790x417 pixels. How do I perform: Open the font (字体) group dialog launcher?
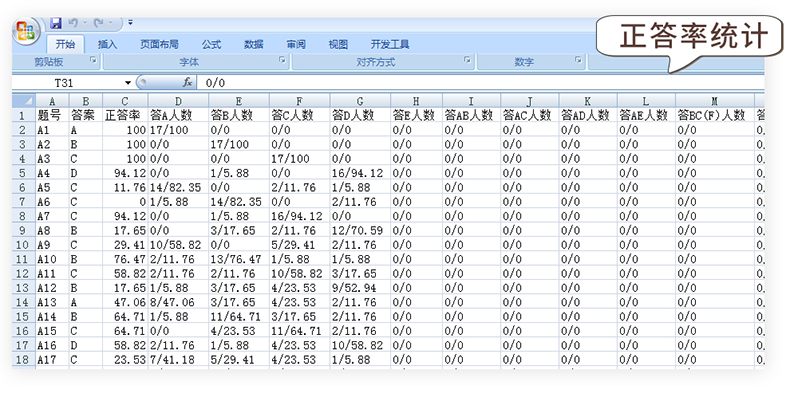[281, 62]
